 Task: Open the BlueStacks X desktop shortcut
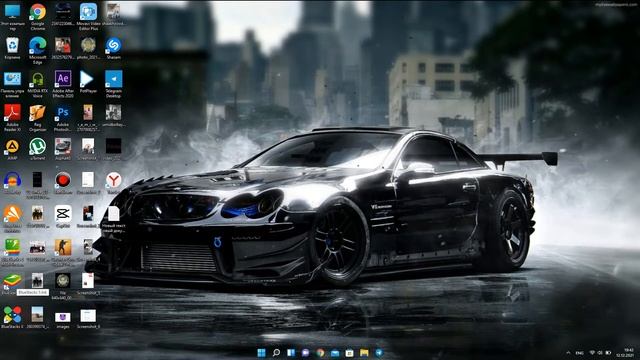coord(12,315)
